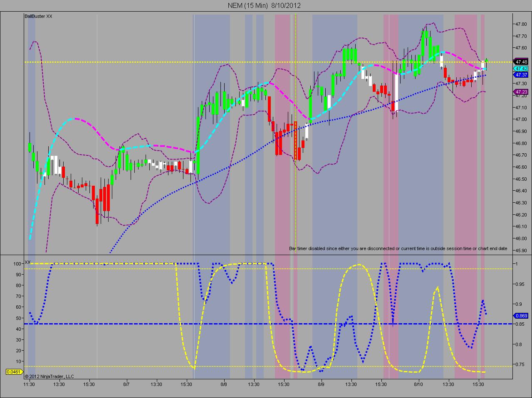Click the blue 47.37 price marker
Image resolution: width=532 pixels, height=398 pixels.
tap(522, 75)
